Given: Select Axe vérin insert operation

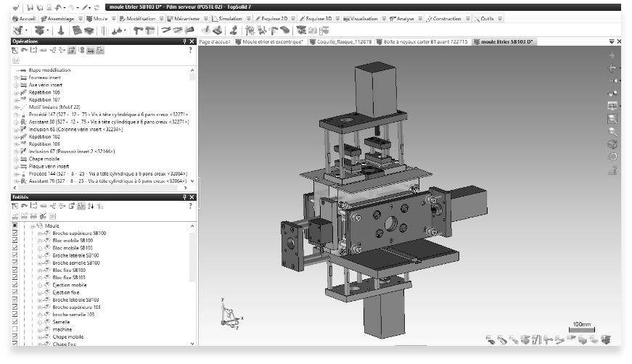Looking at the screenshot, I should click(46, 85).
